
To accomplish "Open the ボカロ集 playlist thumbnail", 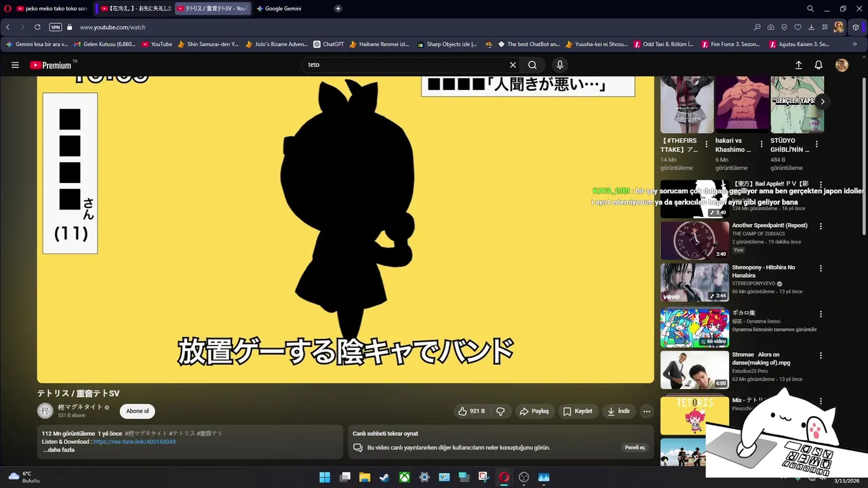I will tap(694, 328).
